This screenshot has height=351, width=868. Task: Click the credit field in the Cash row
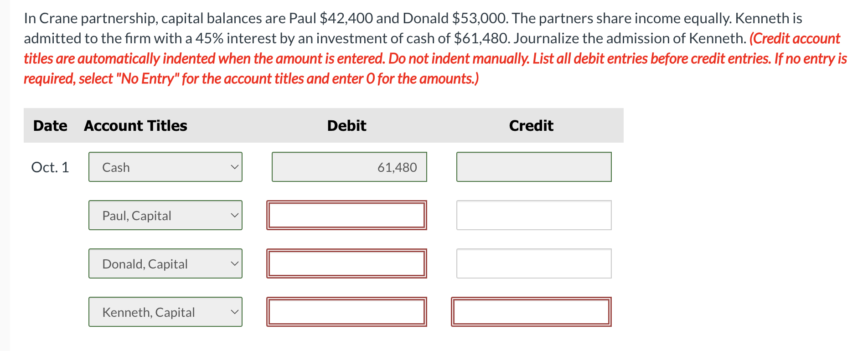[x=533, y=167]
